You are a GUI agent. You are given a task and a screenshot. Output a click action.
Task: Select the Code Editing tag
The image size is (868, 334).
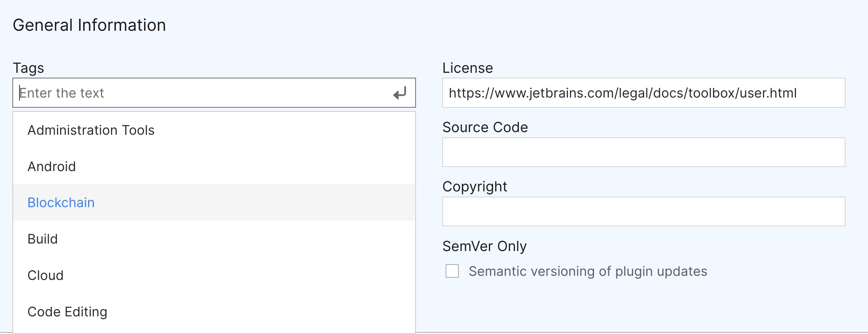click(x=214, y=312)
